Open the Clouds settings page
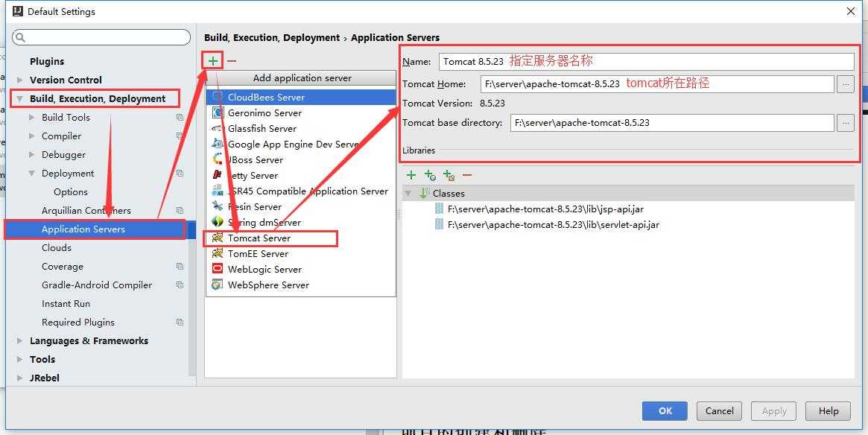 (x=57, y=248)
